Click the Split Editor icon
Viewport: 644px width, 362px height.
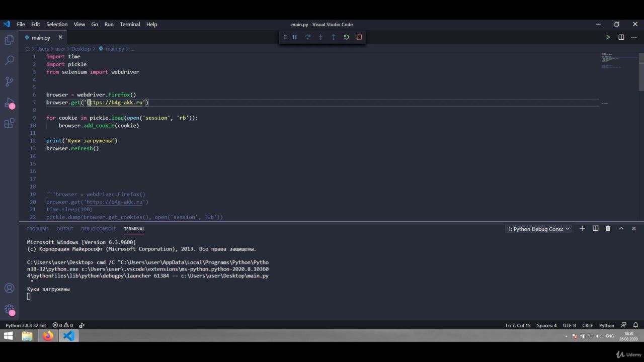[x=621, y=37]
